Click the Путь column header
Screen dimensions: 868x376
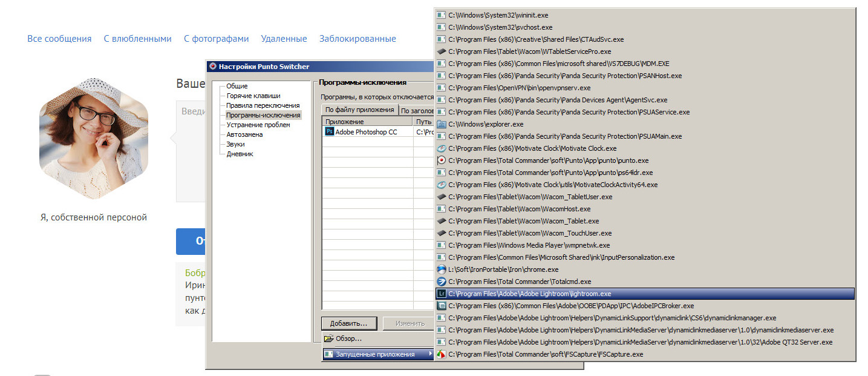tap(425, 122)
